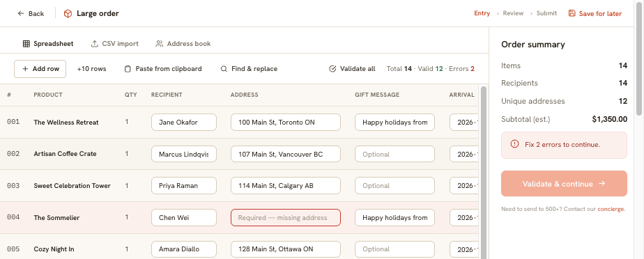Screen dimensions: 644x259
Task: Click the 100 Main St, Toronto address field
Action: tap(286, 123)
